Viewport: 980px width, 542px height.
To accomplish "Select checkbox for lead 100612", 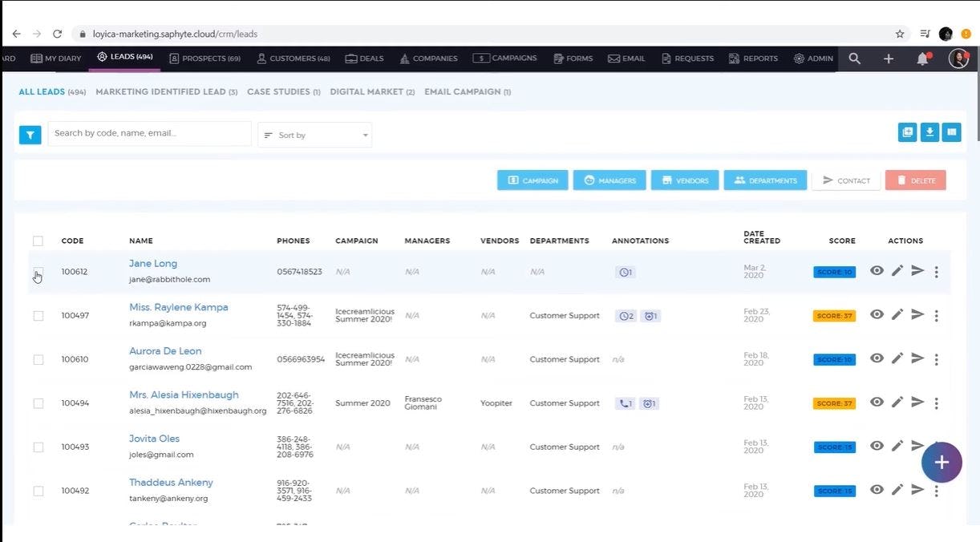I will pyautogui.click(x=38, y=272).
